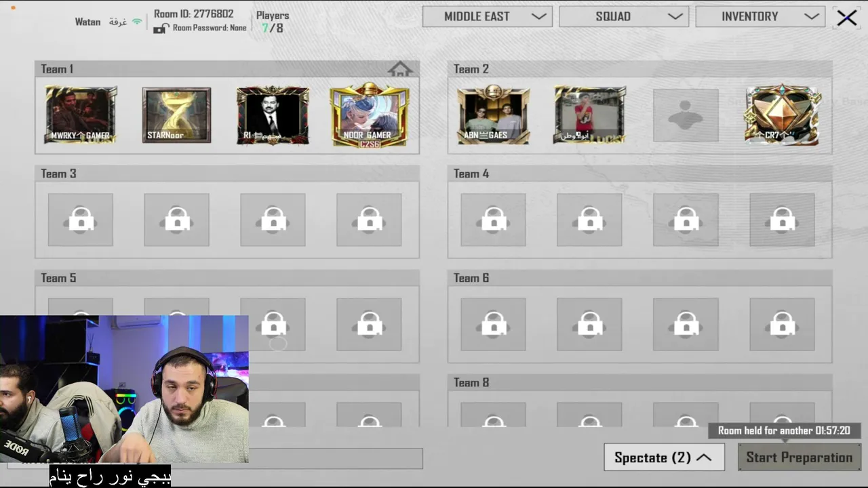Image resolution: width=868 pixels, height=488 pixels.
Task: Open the MIDDLE EAST server dropdown
Action: pos(487,17)
